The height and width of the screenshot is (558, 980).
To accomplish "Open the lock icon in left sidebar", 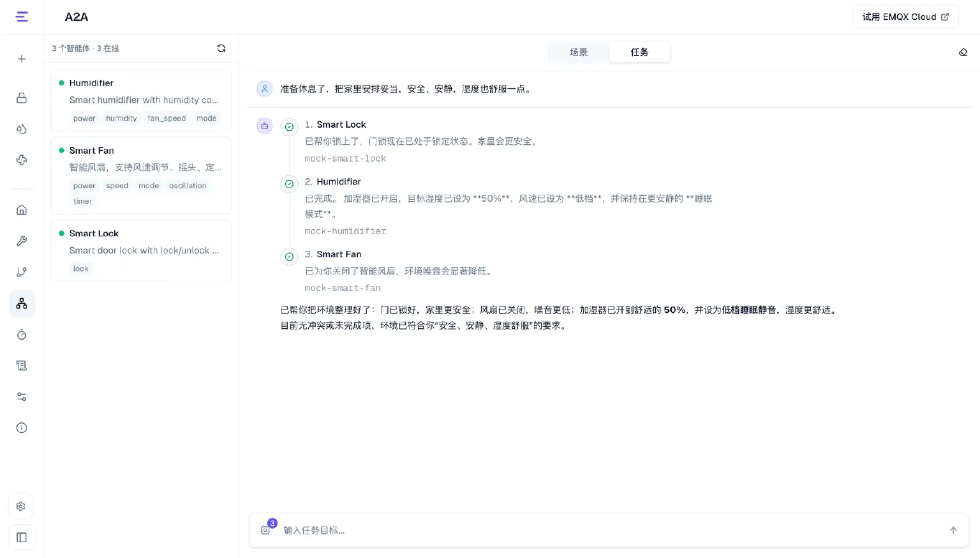I will point(22,98).
